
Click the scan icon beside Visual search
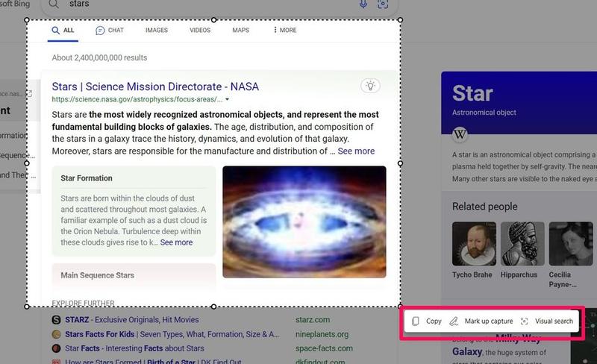click(525, 321)
